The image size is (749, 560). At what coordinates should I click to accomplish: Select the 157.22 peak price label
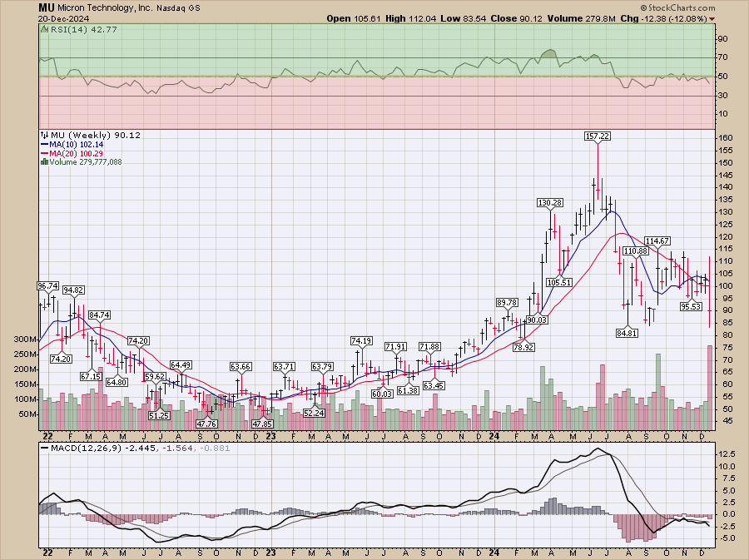point(597,136)
